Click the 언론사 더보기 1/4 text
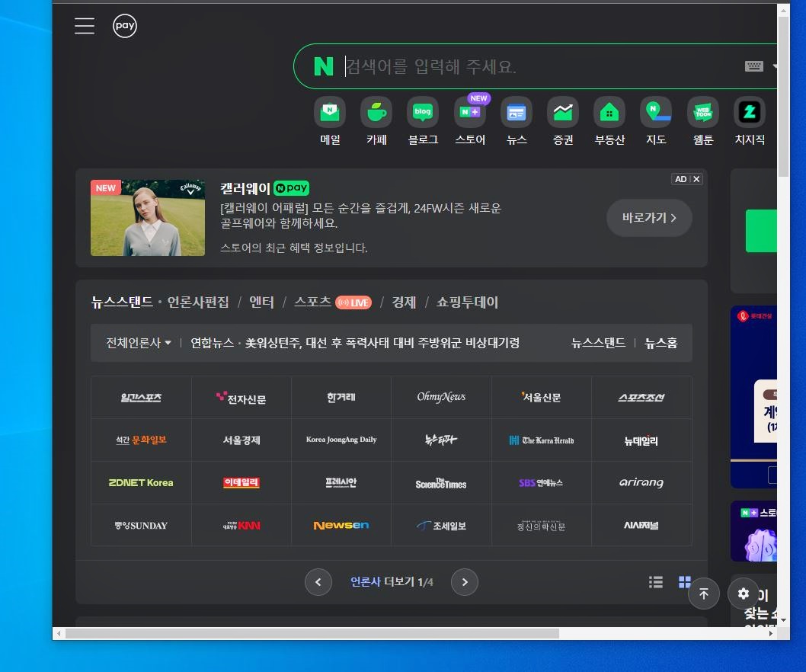The width and height of the screenshot is (806, 672). pos(392,582)
